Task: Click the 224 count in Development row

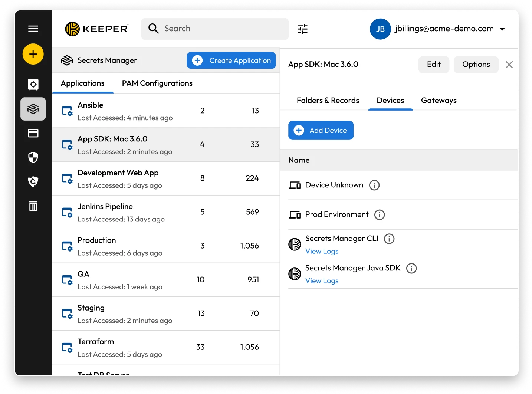Action: 252,178
